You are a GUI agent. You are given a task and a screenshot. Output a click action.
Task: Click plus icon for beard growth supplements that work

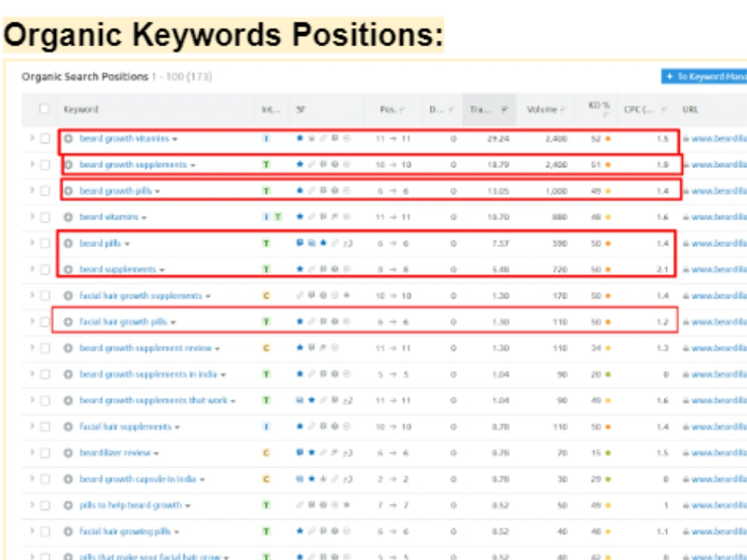68,400
